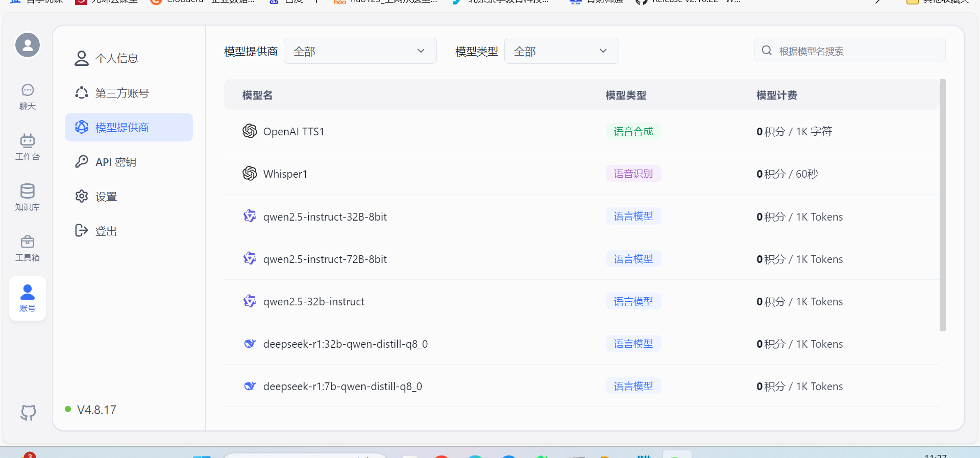Expand the 模型提供商 filter dropdown
This screenshot has height=458, width=980.
[360, 51]
